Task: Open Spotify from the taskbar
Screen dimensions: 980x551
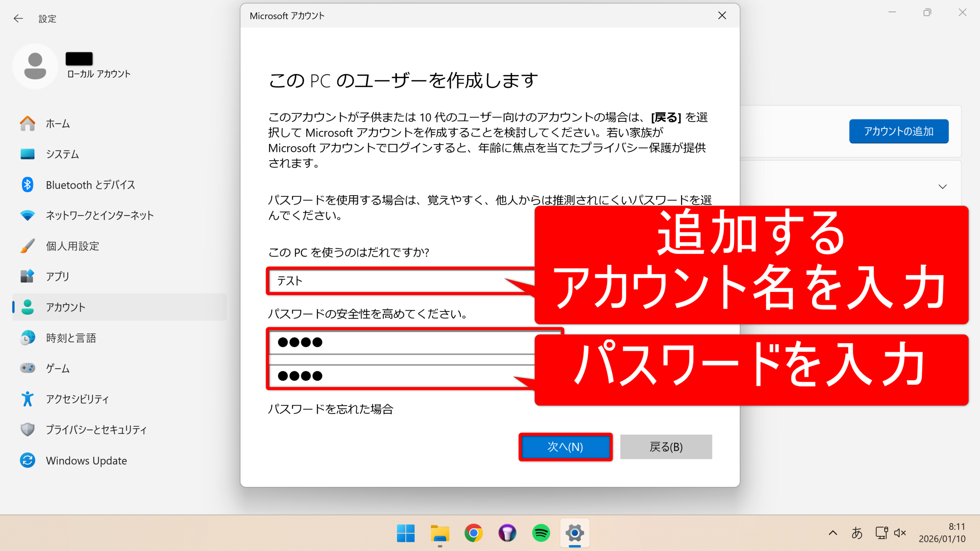Action: coord(541,533)
